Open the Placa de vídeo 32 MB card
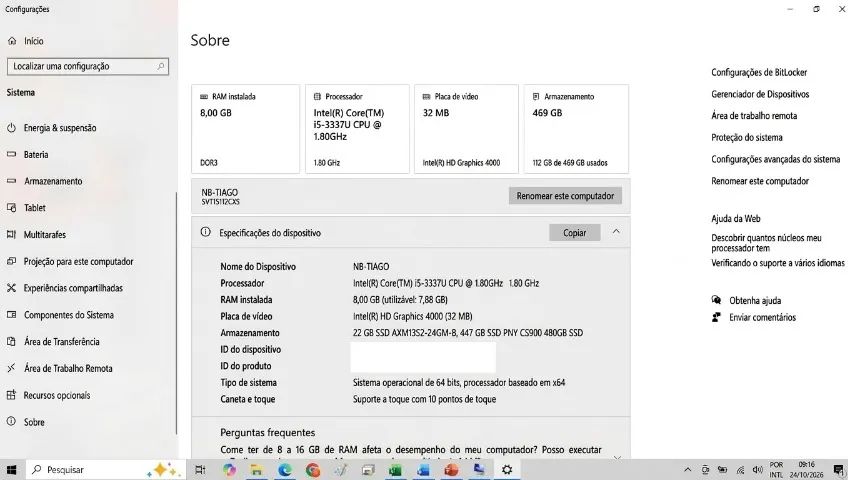848x480 pixels. [x=466, y=129]
